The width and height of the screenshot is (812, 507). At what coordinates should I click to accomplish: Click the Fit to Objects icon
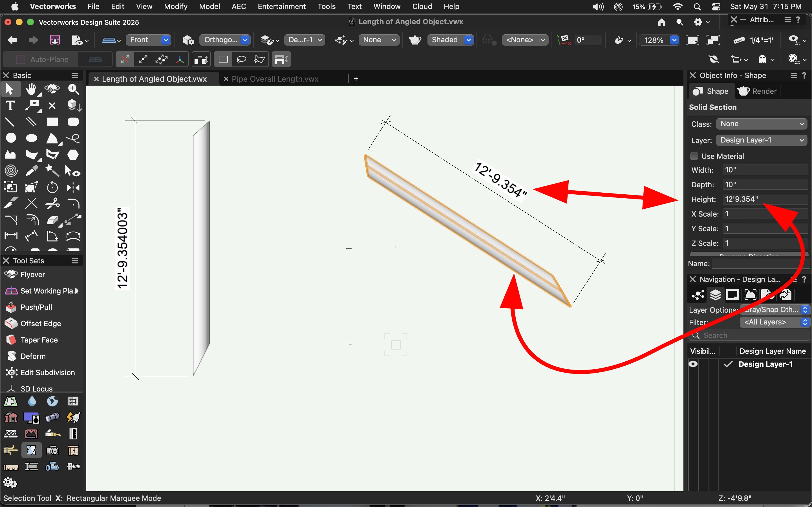pos(713,40)
